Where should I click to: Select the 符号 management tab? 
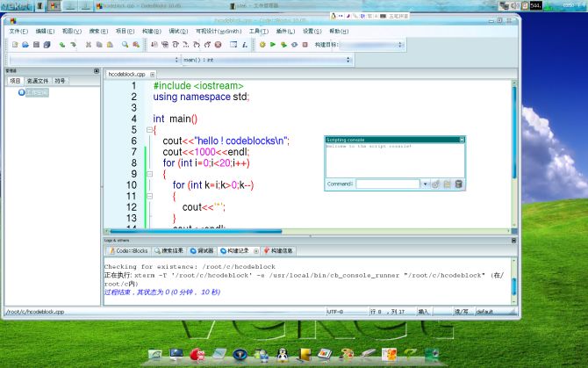[60, 81]
